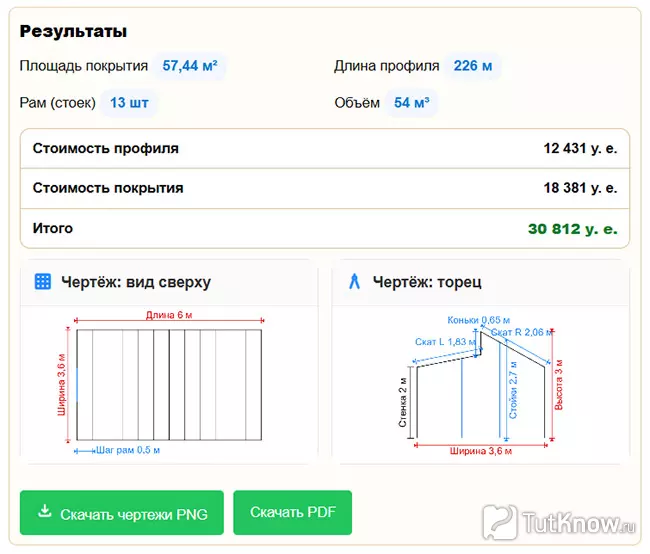The image size is (650, 554).
Task: Select the frames count value 13 шт
Action: pyautogui.click(x=129, y=103)
